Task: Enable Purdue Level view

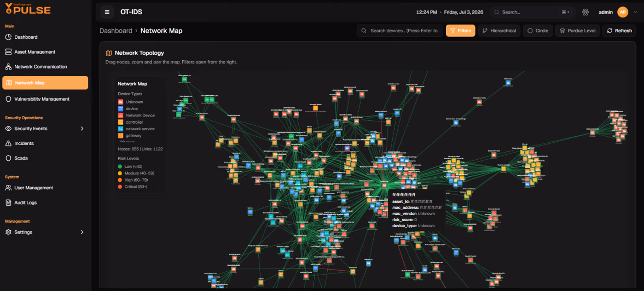Action: [x=577, y=31]
